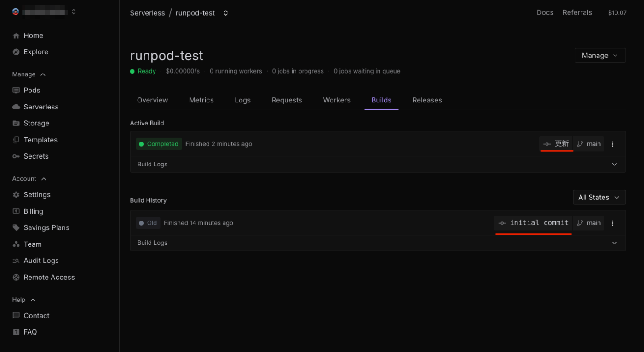
Task: Click the Secrets key icon
Action: (16, 156)
